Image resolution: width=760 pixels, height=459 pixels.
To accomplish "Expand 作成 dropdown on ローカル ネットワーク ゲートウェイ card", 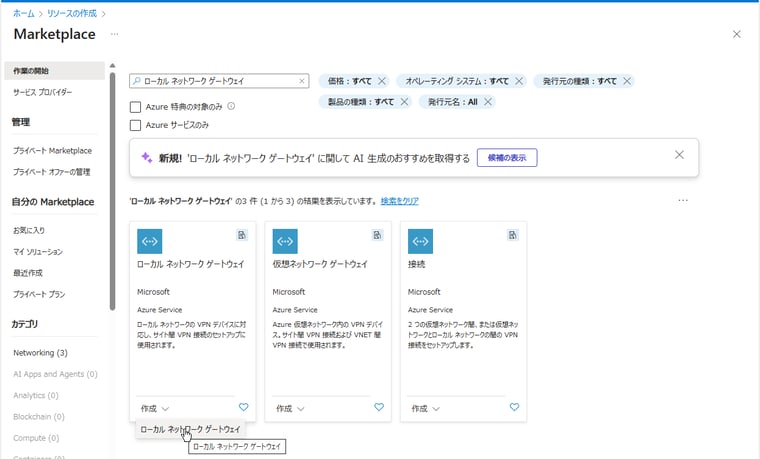I will [155, 409].
